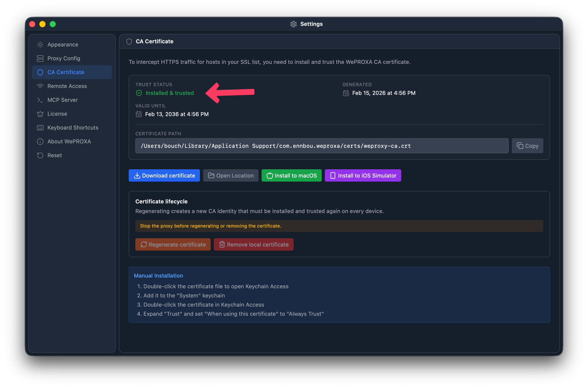Open the Proxy Config section
Screen dimensions: 588x389
click(72, 59)
